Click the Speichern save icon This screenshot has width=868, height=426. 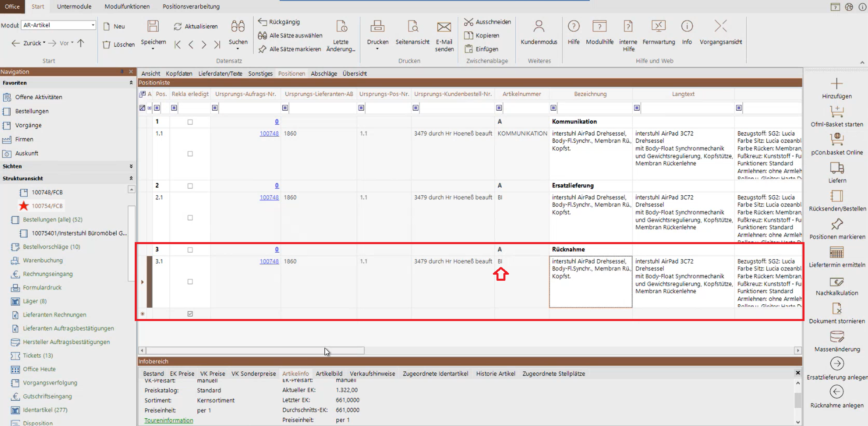(153, 26)
